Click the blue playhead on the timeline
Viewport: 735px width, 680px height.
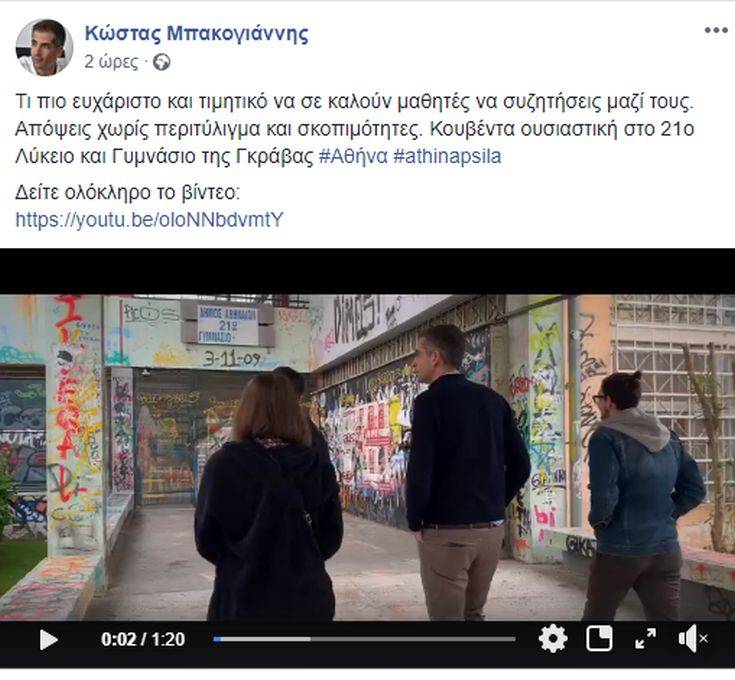pos(217,639)
